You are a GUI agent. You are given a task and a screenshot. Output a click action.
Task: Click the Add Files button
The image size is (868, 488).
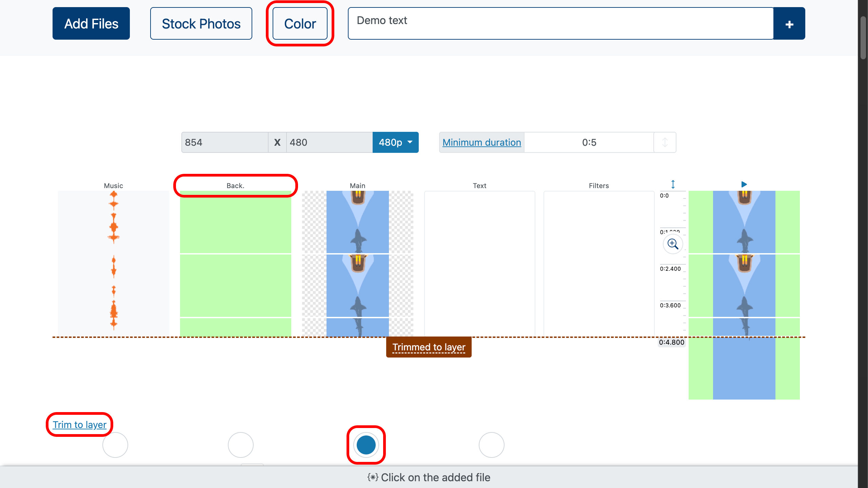[x=91, y=24]
